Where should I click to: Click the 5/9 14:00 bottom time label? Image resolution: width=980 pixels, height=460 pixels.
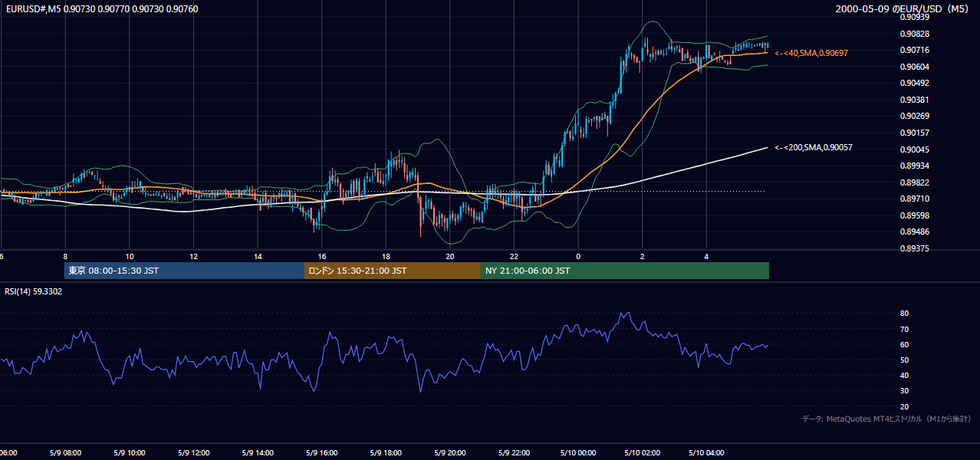(257, 452)
